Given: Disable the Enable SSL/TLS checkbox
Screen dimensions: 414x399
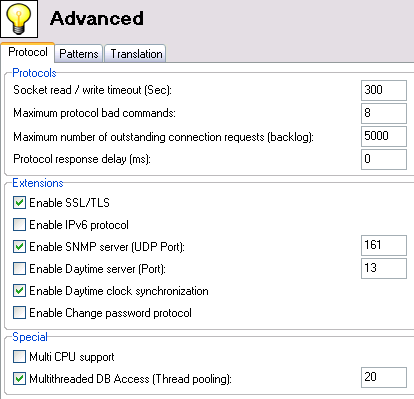Looking at the screenshot, I should 19,203.
